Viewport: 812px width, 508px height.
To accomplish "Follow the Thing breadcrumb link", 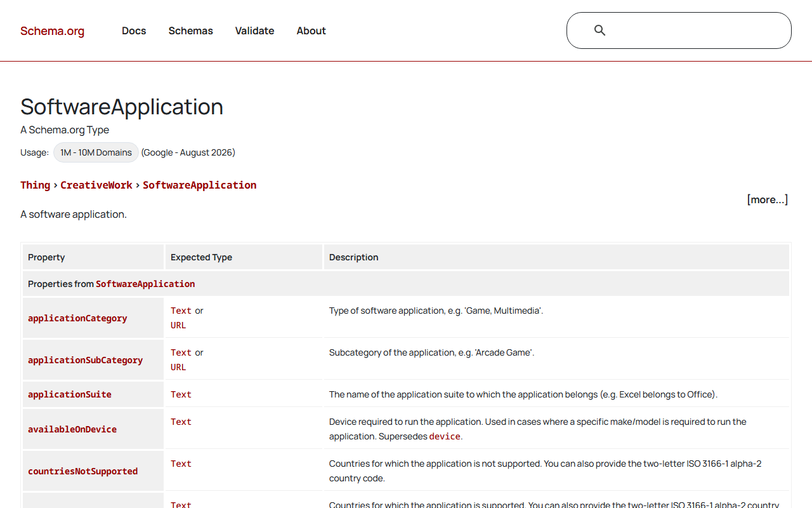I will (35, 185).
